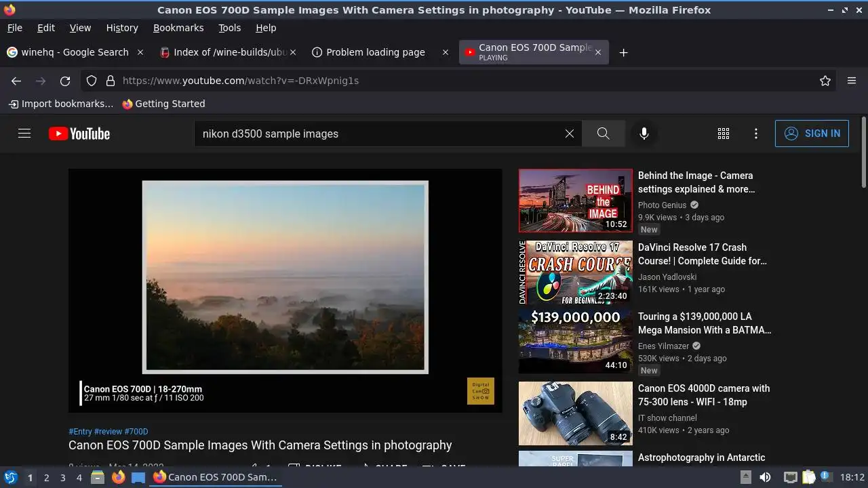The width and height of the screenshot is (868, 488).
Task: Open Behind the Image video thumbnail
Action: [576, 201]
